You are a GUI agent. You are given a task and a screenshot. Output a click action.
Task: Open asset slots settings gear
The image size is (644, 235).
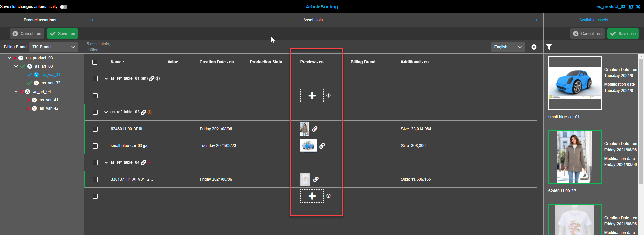[x=534, y=47]
